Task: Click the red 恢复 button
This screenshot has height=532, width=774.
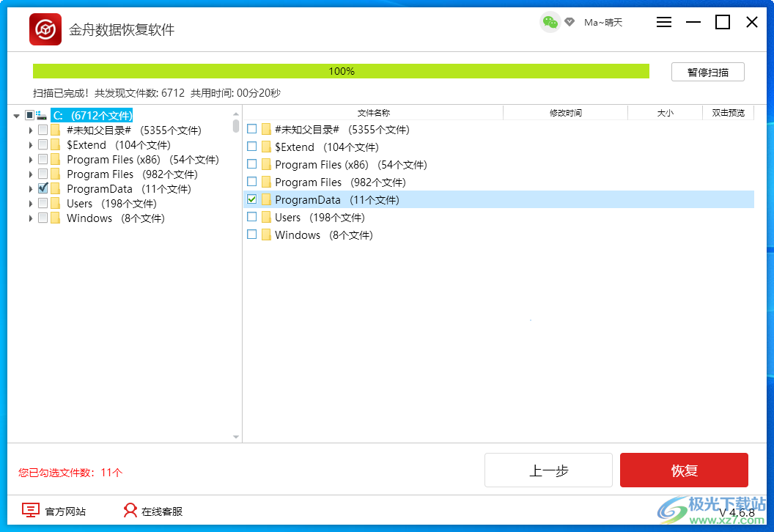Action: (684, 470)
